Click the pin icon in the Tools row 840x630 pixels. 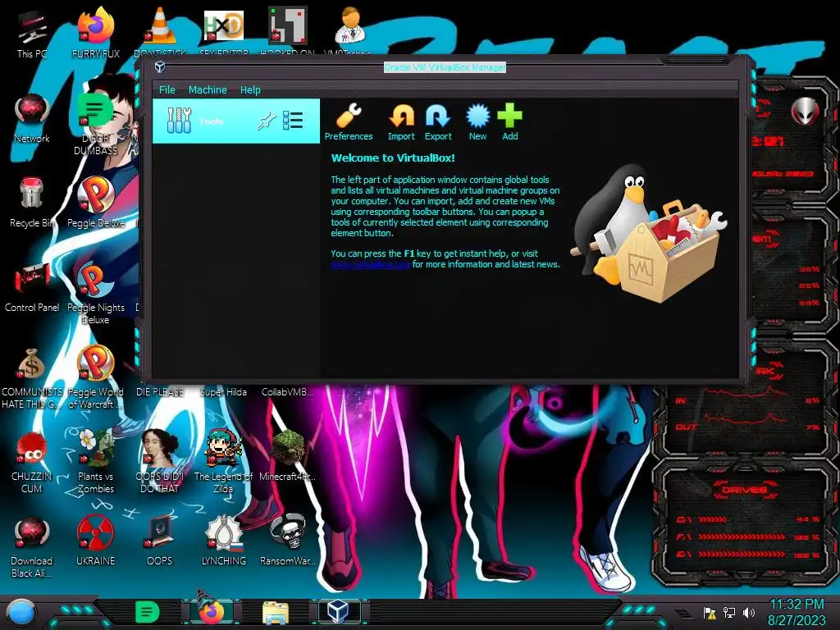pos(266,121)
